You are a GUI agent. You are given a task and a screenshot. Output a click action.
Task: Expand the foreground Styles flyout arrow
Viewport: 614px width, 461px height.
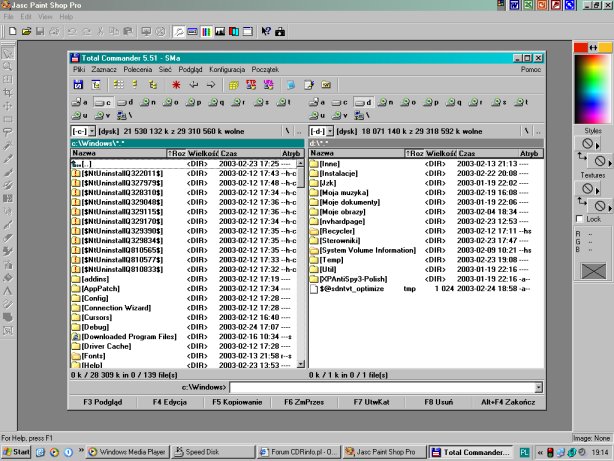point(598,146)
